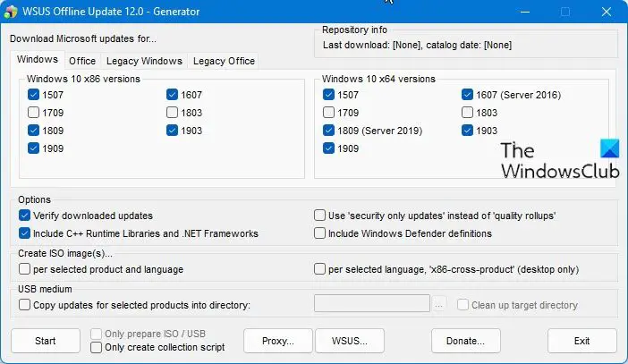Select the Legacy Office tab

point(224,61)
